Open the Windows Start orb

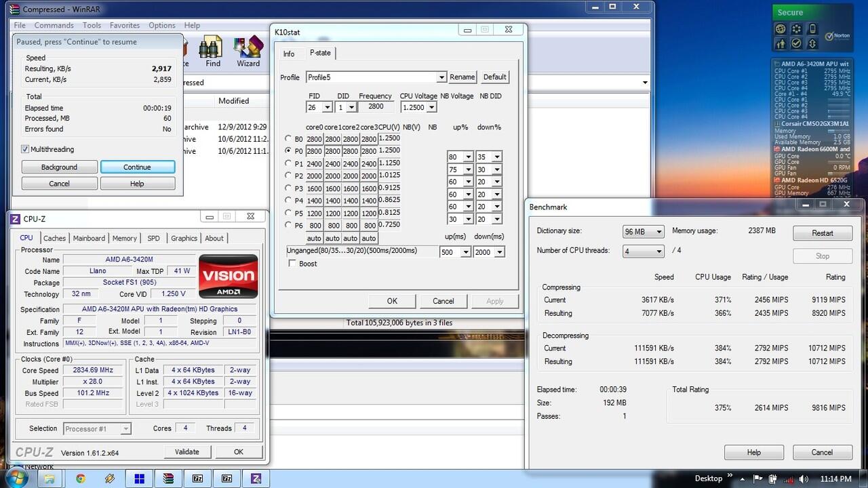(x=16, y=478)
